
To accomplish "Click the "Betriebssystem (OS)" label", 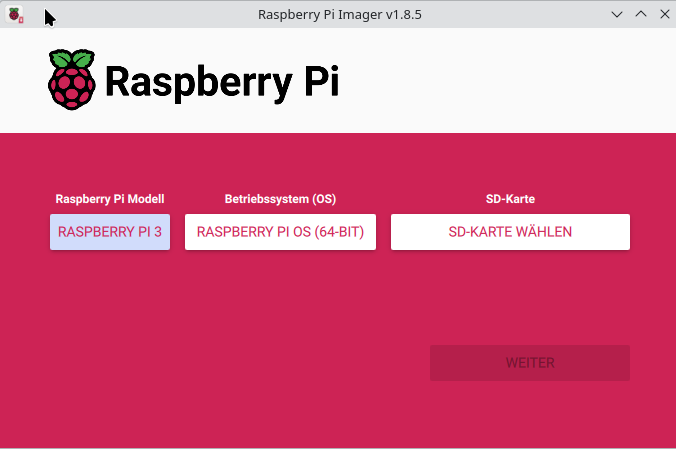I will [280, 199].
